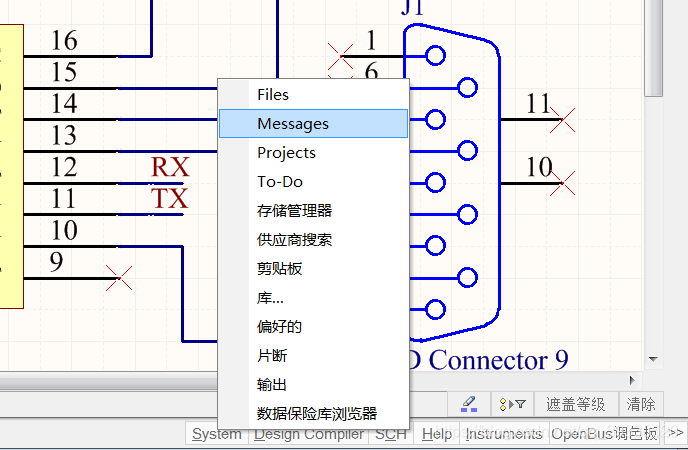Click the vertical scrollbar thumb
This screenshot has height=450, width=688.
point(653,47)
